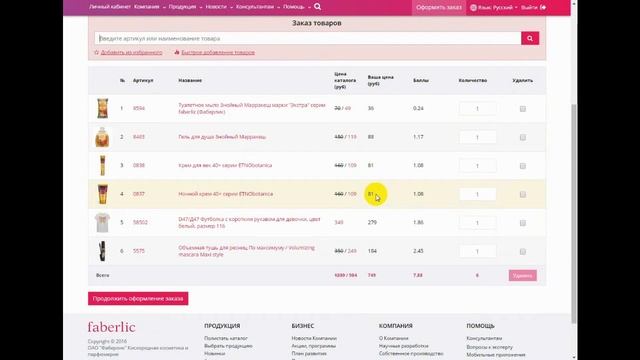Click Продолжить оформление заказа button
Image resolution: width=640 pixels, height=360 pixels.
(x=138, y=298)
